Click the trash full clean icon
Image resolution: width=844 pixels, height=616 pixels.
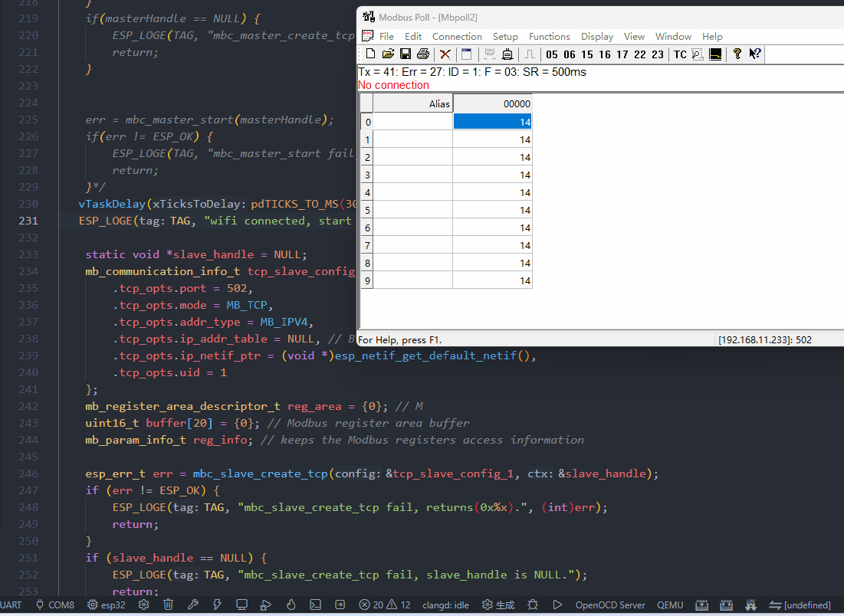169,605
